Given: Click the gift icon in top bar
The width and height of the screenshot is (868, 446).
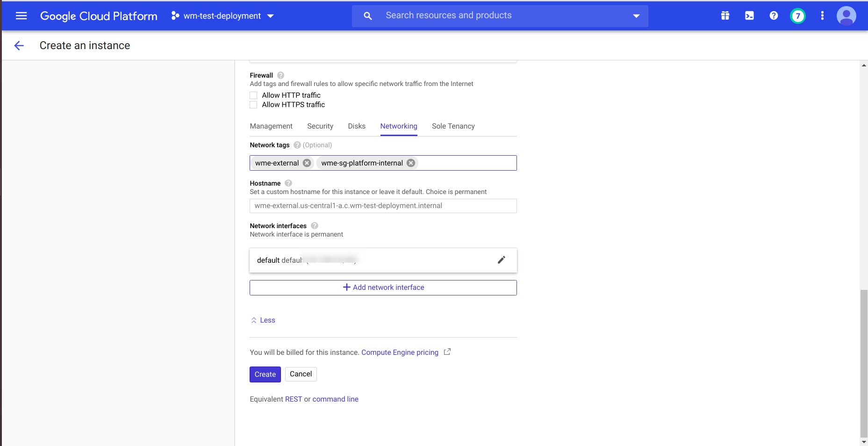Looking at the screenshot, I should click(725, 16).
